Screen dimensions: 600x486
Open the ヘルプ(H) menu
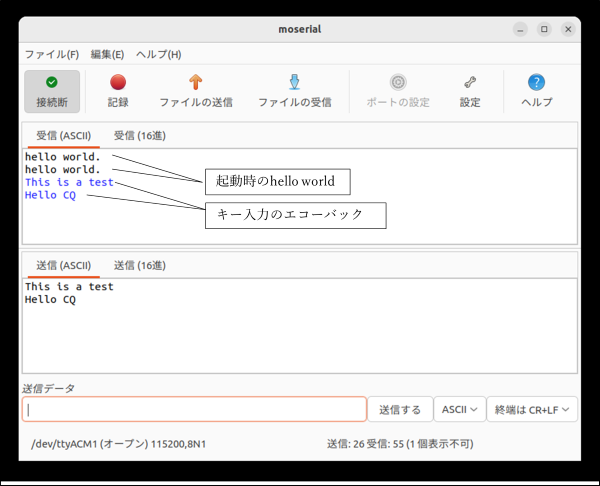tap(159, 54)
